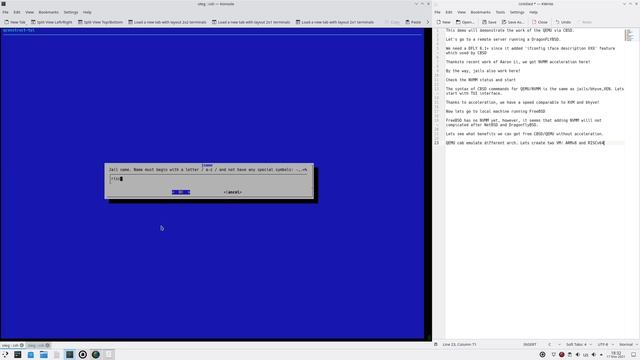
Task: Click line 23 text about QEMU emulate arch
Action: pos(525,143)
